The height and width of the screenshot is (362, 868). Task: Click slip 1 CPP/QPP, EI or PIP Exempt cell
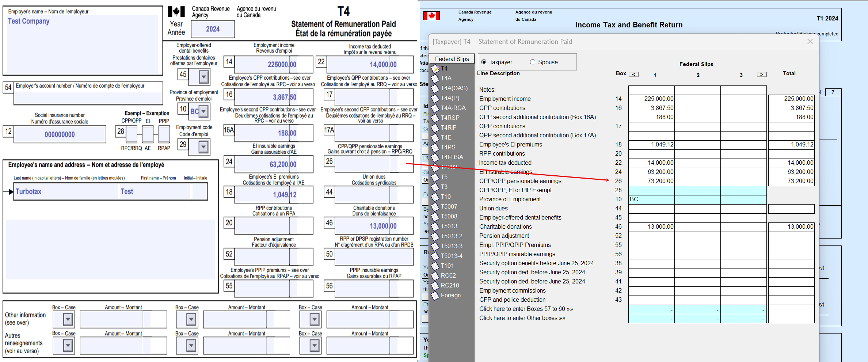tap(651, 190)
